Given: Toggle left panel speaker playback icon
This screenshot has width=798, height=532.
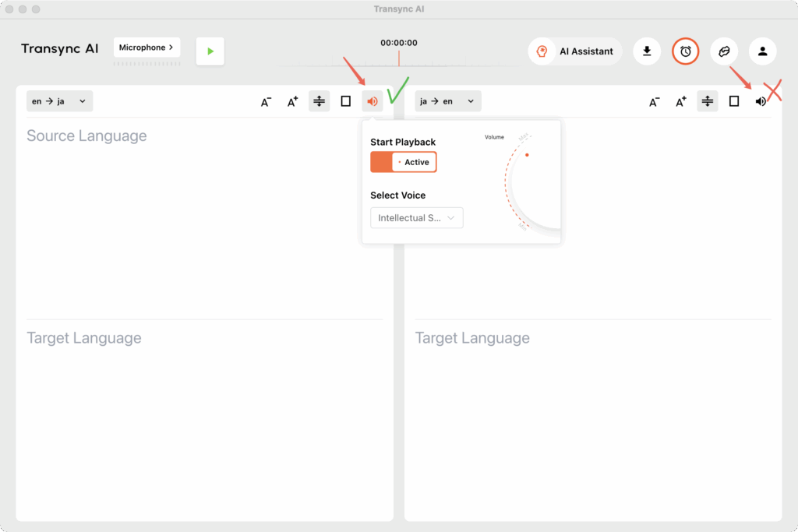Looking at the screenshot, I should coord(373,101).
